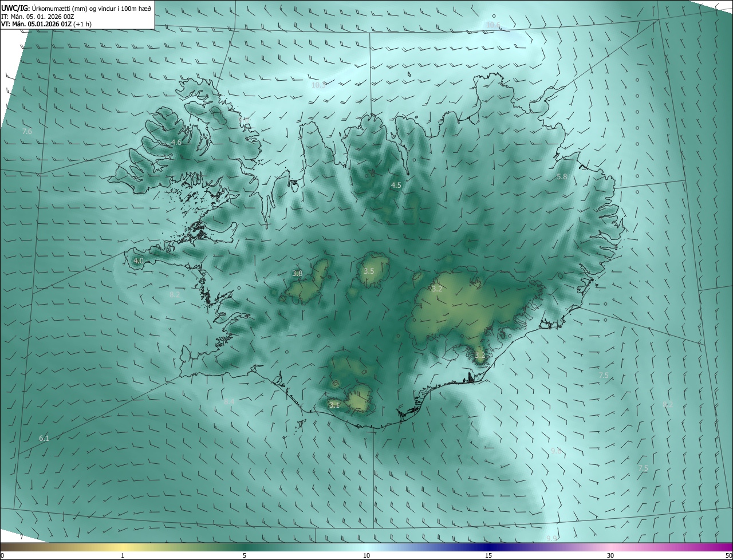
Task: Click the 4.0 value label on the map
Action: 139,261
